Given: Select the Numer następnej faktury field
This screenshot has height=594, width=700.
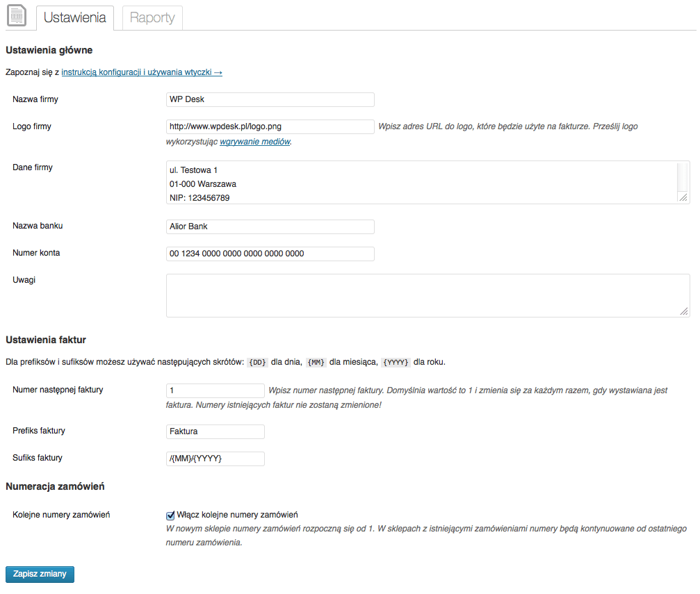Looking at the screenshot, I should 215,390.
